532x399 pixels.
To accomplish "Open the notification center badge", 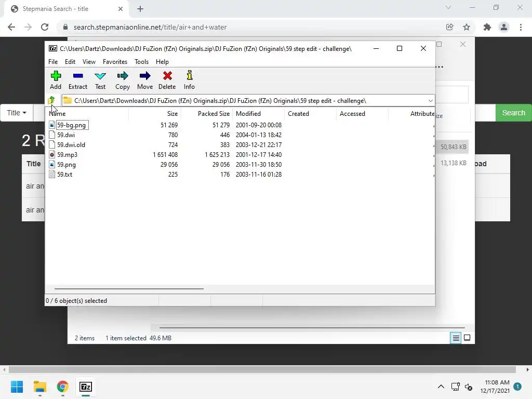I will pyautogui.click(x=517, y=387).
